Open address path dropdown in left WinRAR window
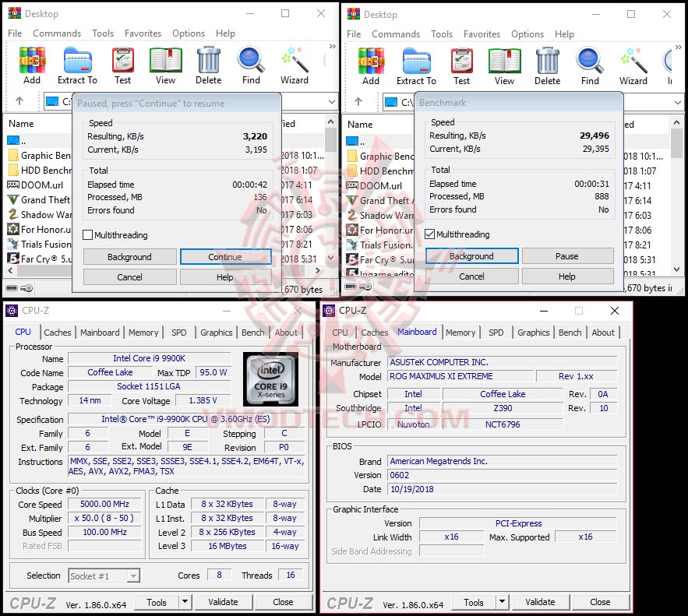 click(x=331, y=102)
